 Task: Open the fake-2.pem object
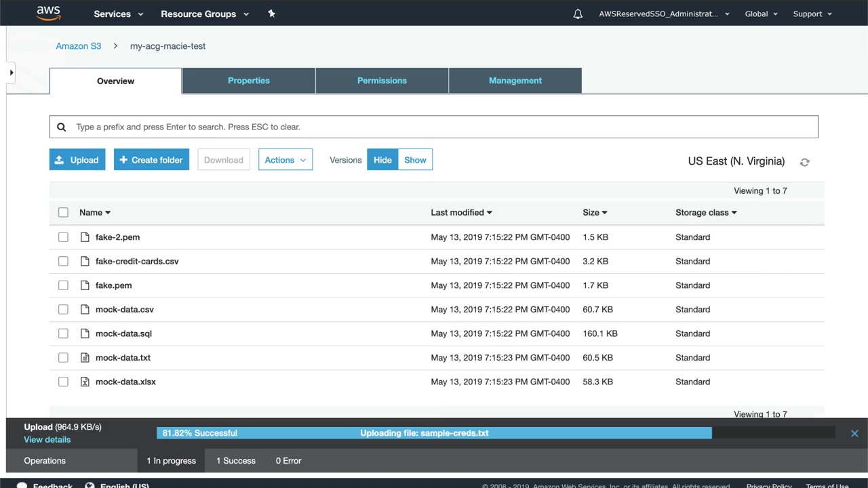(117, 237)
